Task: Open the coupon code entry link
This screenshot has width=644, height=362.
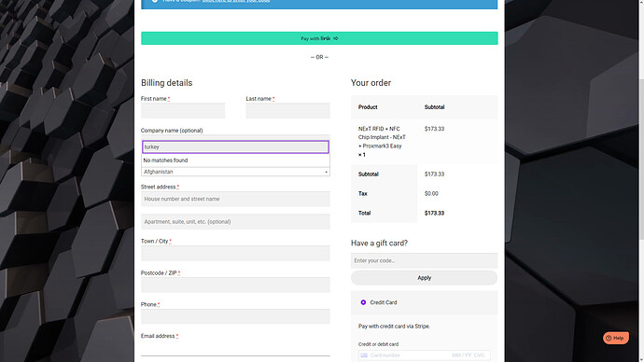Action: coord(236,1)
